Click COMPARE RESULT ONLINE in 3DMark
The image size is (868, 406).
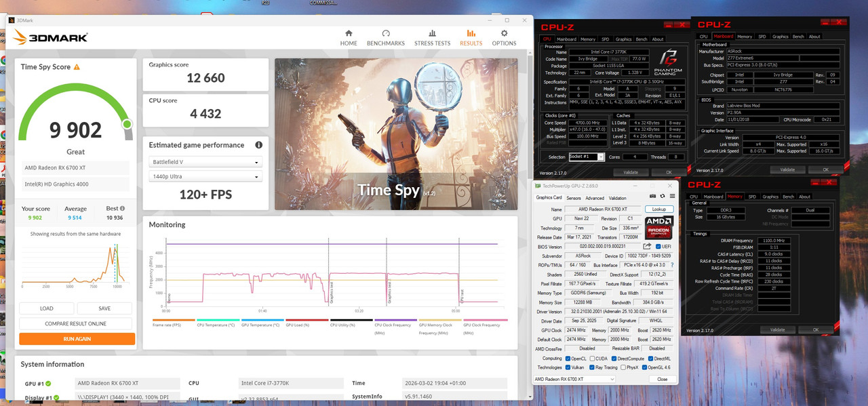tap(75, 323)
